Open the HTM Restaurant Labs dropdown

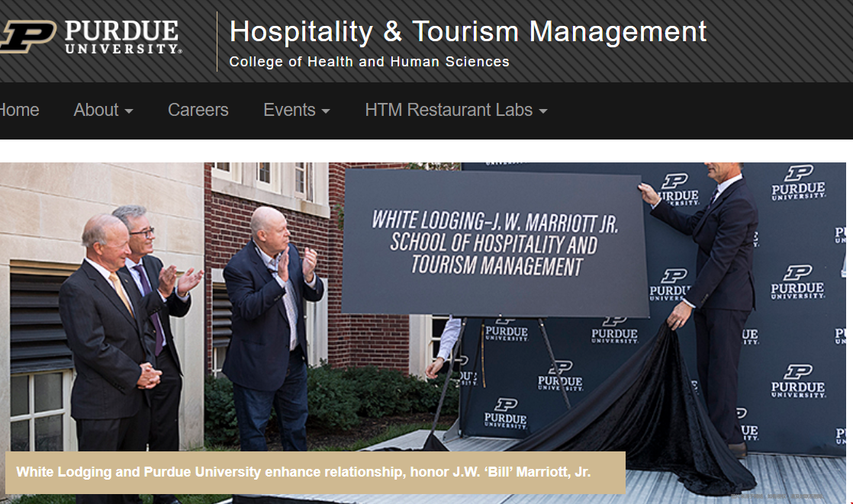click(x=456, y=110)
